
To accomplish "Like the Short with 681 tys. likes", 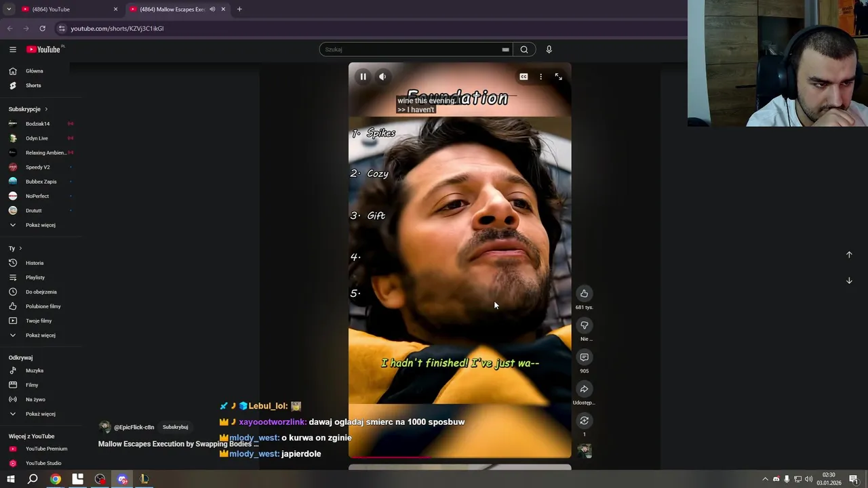I will [x=584, y=293].
